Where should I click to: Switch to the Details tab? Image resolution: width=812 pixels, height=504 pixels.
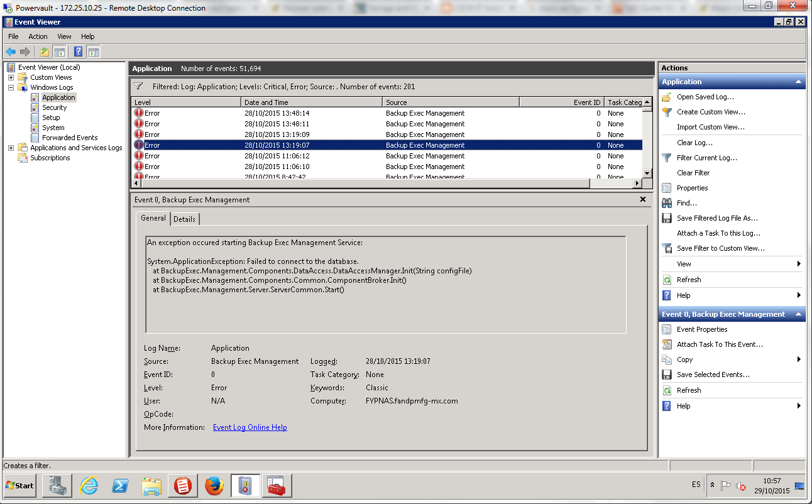pyautogui.click(x=184, y=219)
